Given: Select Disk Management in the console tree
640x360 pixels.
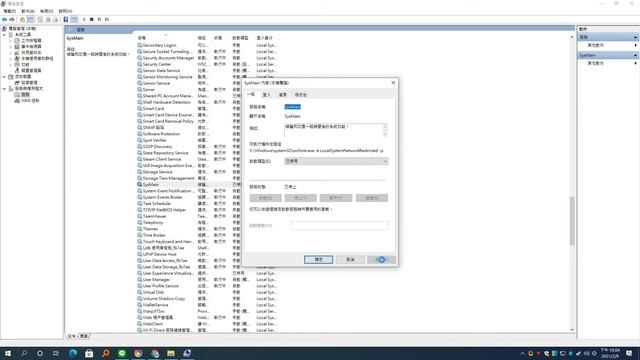Looking at the screenshot, I should coord(25,82).
